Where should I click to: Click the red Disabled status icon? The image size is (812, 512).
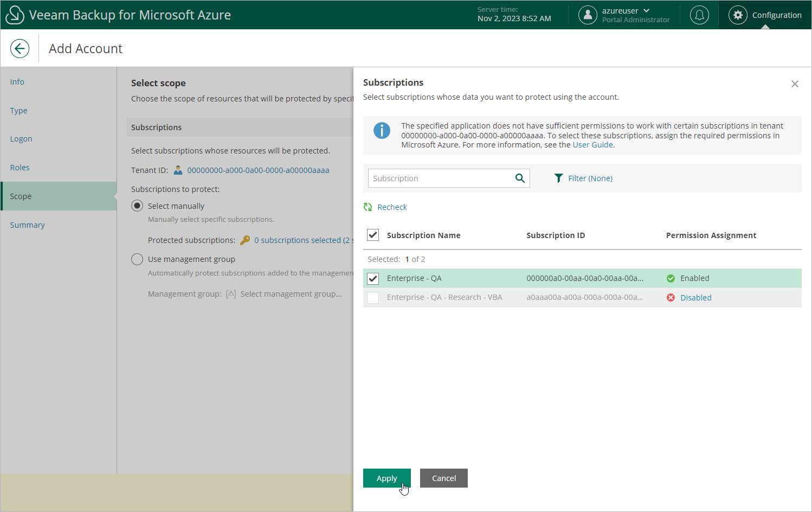pos(671,298)
